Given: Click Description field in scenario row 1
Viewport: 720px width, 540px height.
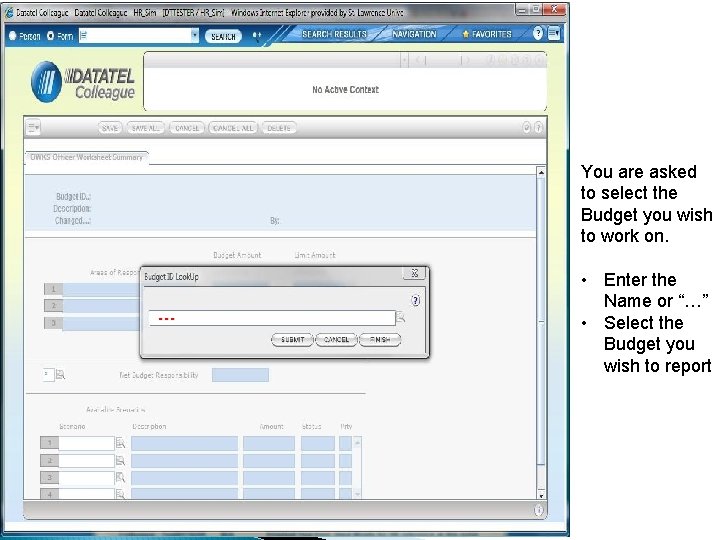Looking at the screenshot, I should click(x=185, y=443).
